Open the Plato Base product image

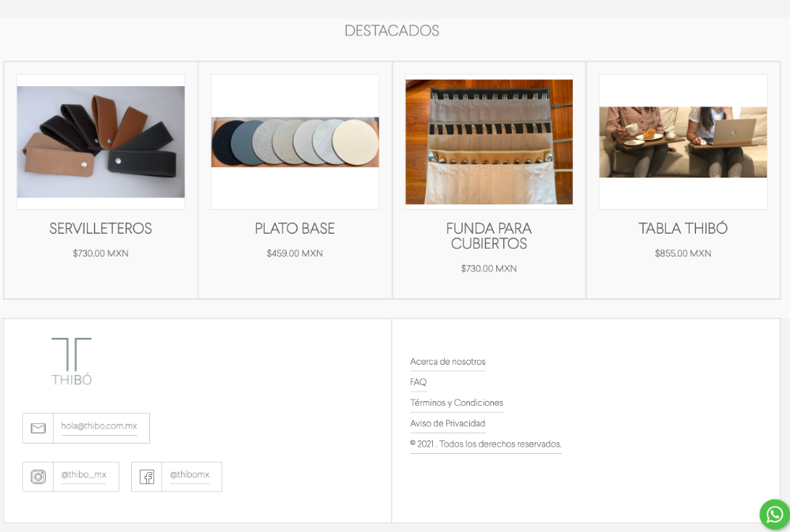pyautogui.click(x=295, y=142)
